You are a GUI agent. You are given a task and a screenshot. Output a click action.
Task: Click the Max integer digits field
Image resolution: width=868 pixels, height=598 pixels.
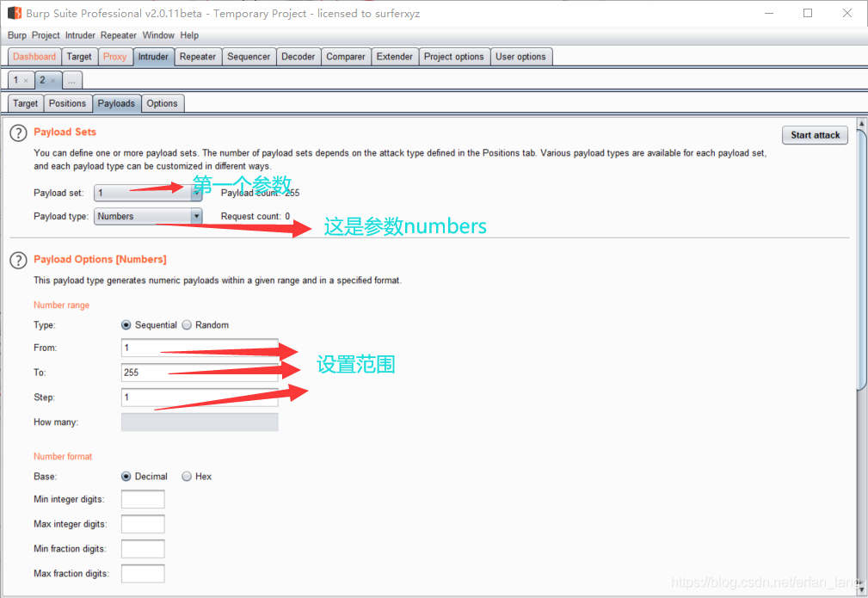(143, 524)
